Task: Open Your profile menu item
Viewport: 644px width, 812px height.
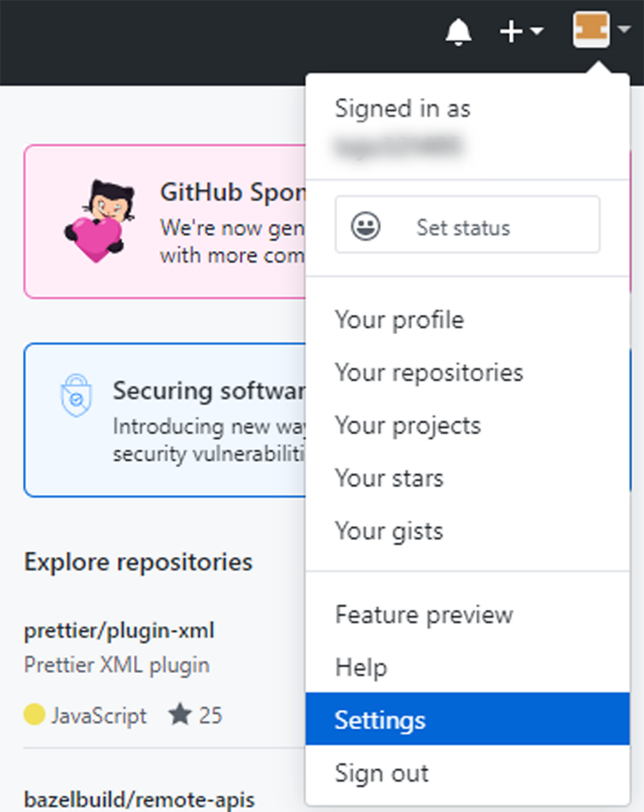Action: click(x=399, y=320)
